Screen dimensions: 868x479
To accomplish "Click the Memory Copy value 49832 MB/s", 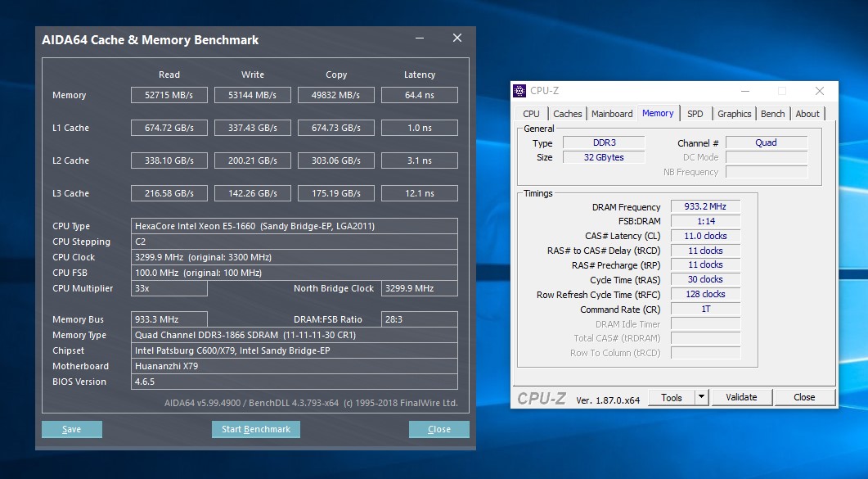I will (x=336, y=95).
